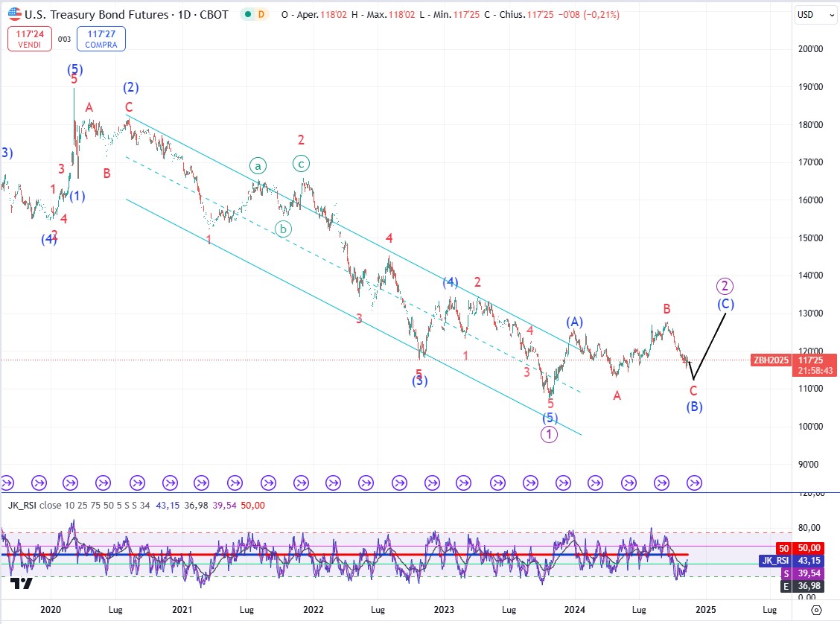Click the 43,15 value in JK_RSI legend

coord(168,505)
